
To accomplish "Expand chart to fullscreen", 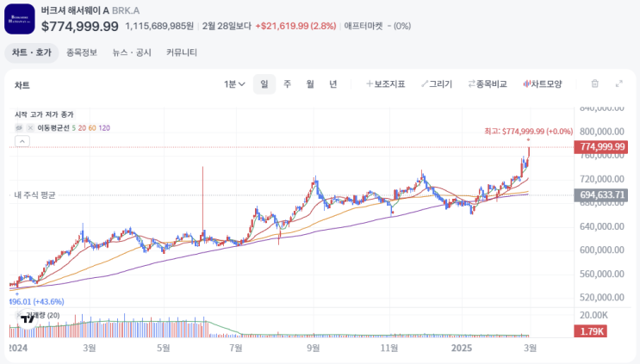I will point(618,84).
